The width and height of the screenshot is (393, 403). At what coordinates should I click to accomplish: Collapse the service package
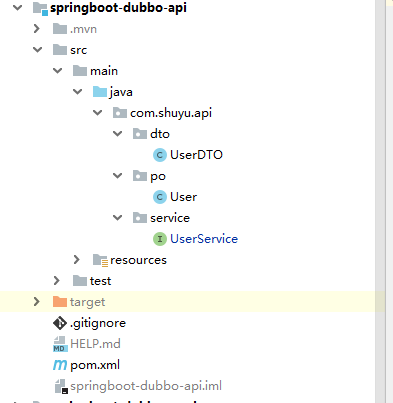(x=117, y=218)
